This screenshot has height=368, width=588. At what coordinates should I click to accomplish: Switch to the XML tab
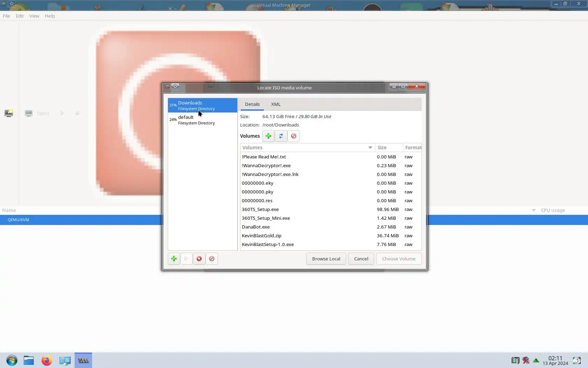pyautogui.click(x=276, y=104)
